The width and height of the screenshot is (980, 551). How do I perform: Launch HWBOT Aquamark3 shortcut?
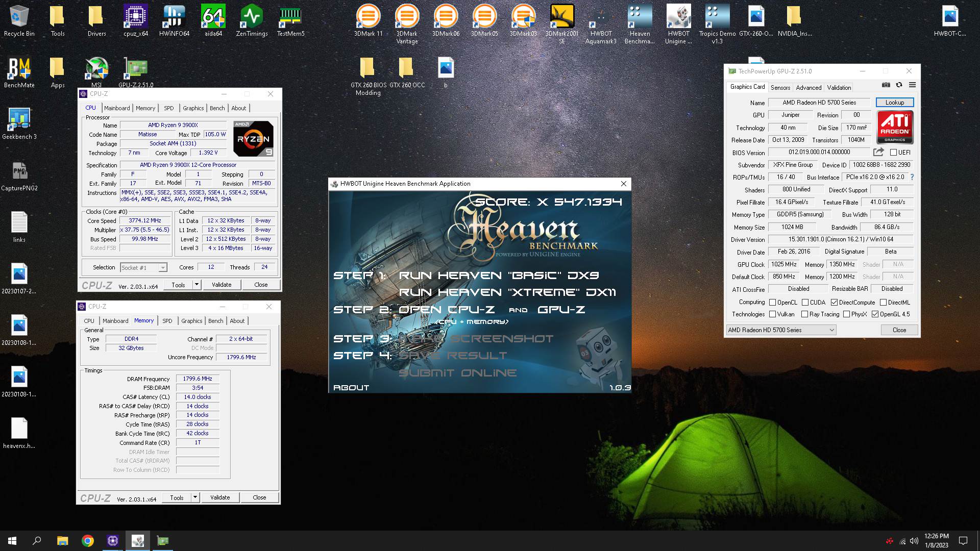tap(601, 24)
